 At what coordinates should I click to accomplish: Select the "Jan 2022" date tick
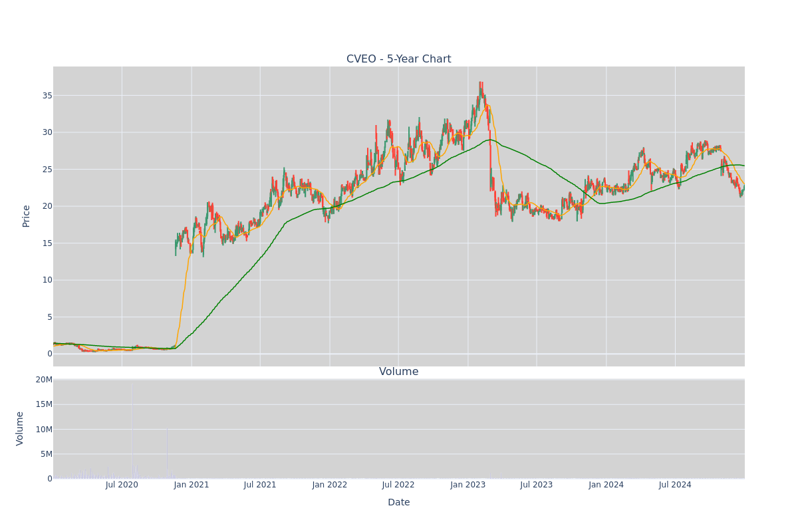(330, 485)
